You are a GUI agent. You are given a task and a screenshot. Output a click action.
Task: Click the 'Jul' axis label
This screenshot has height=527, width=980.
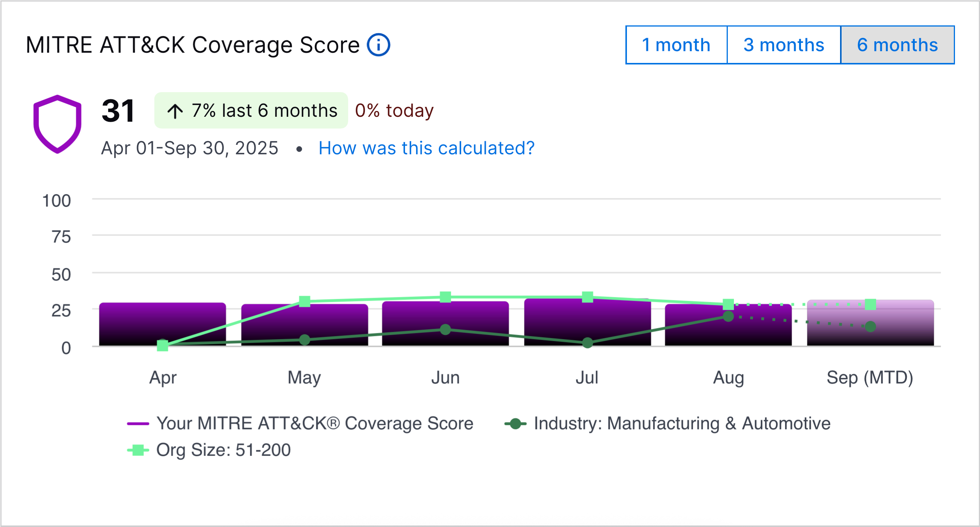[587, 378]
